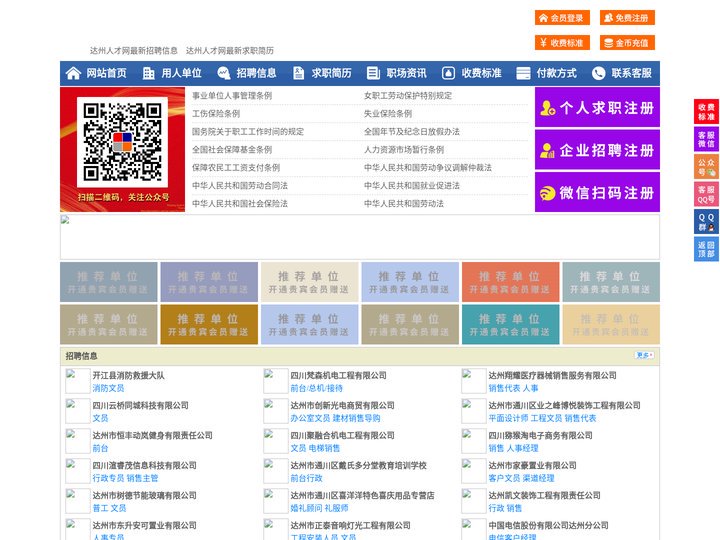Click 个人求职注册 purple button
Screen dimensions: 720x540
click(x=597, y=107)
